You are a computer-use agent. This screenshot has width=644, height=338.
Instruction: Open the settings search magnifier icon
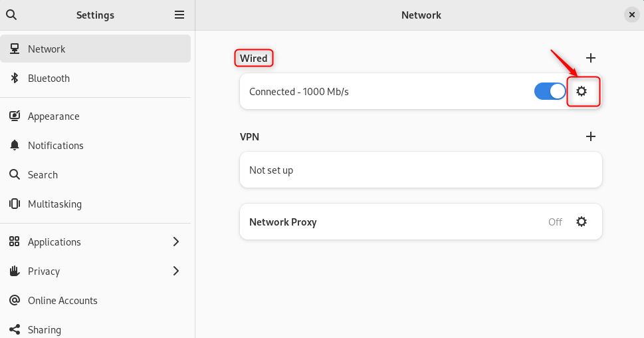tap(11, 15)
